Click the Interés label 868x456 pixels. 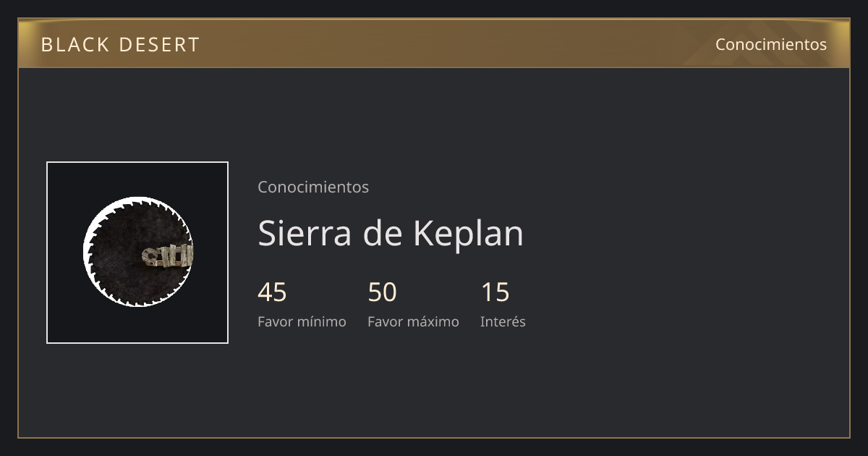503,321
